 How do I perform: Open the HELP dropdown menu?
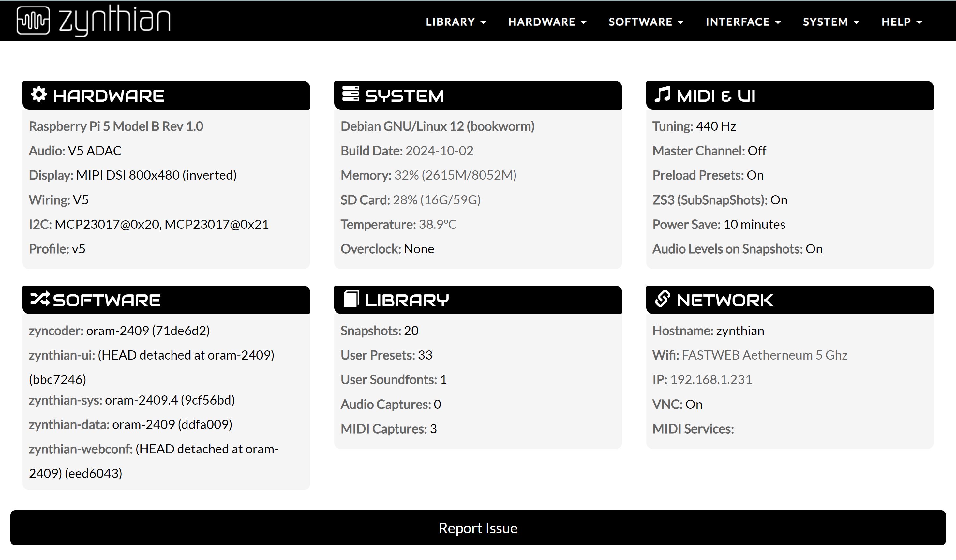point(901,22)
